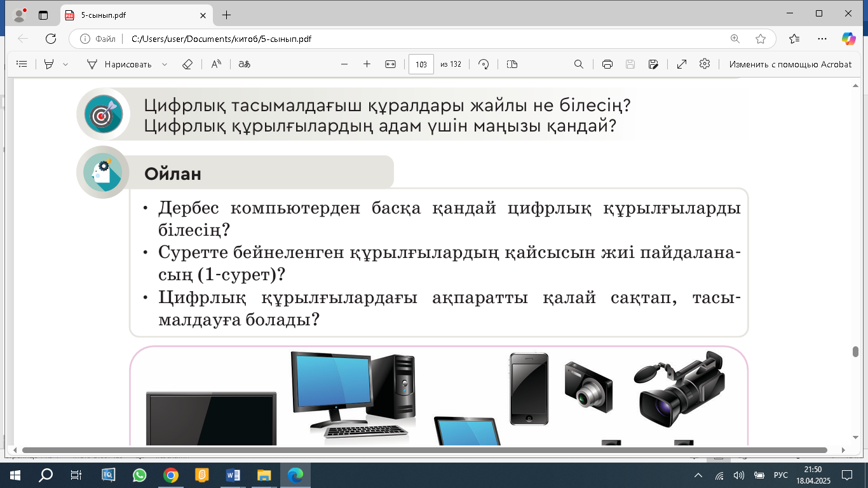This screenshot has height=488, width=868.
Task: Open the tab actions menu
Action: [43, 15]
